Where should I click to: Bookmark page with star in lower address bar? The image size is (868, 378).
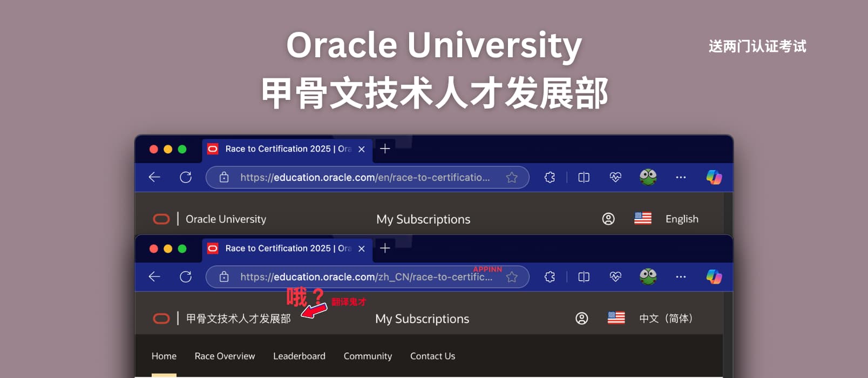click(512, 276)
